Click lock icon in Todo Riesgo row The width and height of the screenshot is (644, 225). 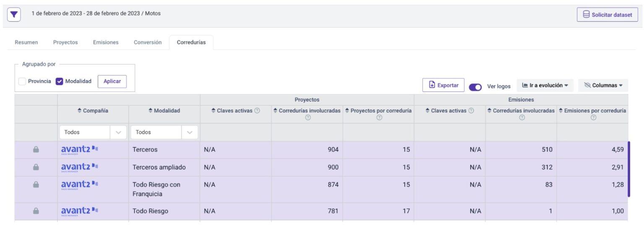pos(36,211)
